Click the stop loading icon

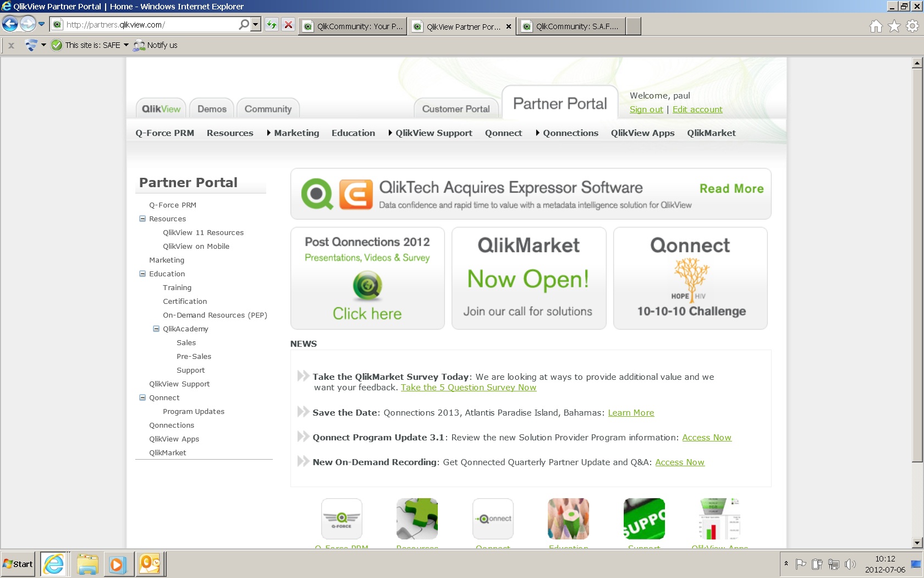(x=288, y=25)
